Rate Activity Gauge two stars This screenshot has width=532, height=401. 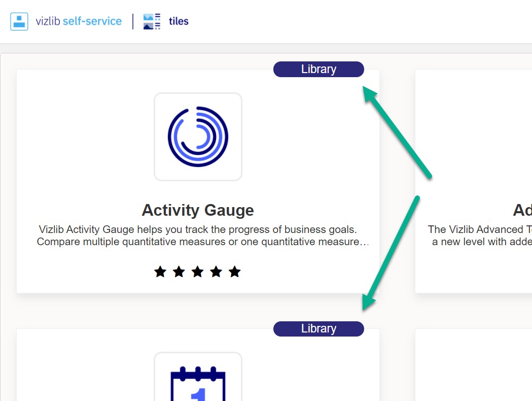(x=179, y=272)
